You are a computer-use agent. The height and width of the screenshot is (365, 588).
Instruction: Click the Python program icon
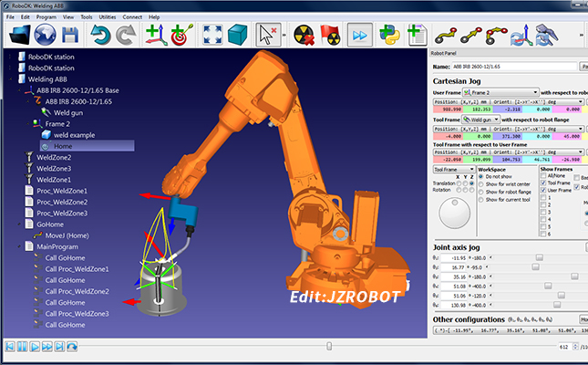[x=390, y=36]
